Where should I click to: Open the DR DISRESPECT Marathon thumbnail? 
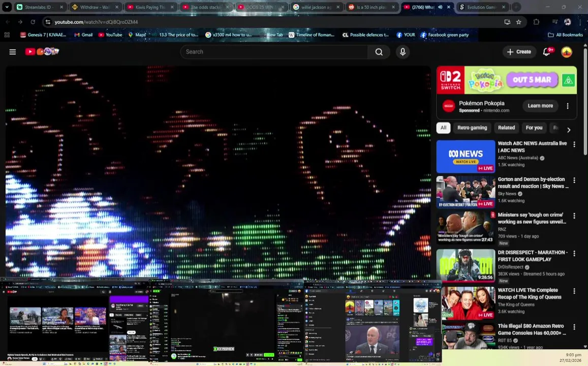pos(466,265)
